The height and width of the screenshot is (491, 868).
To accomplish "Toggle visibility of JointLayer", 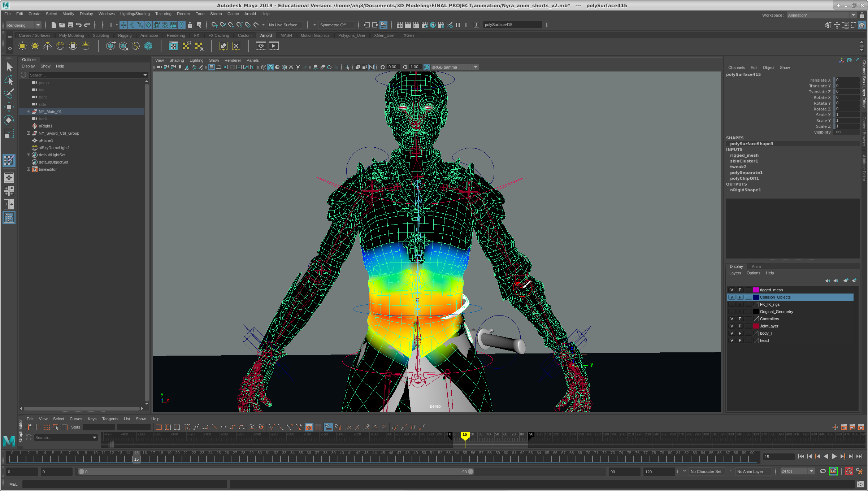I will click(x=732, y=326).
